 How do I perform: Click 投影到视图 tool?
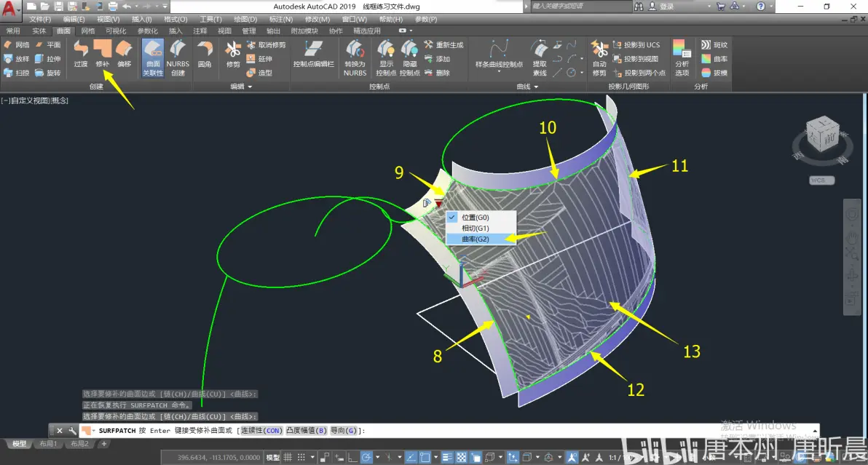pos(636,59)
